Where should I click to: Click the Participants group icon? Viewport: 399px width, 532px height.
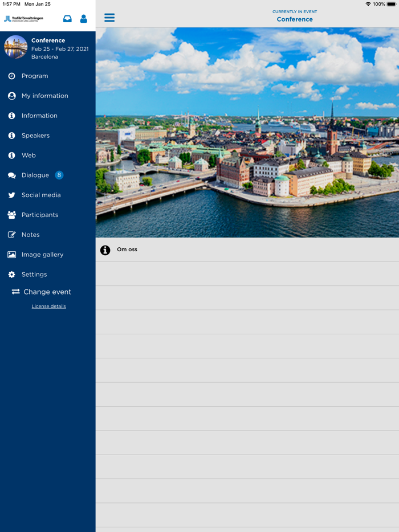11,215
